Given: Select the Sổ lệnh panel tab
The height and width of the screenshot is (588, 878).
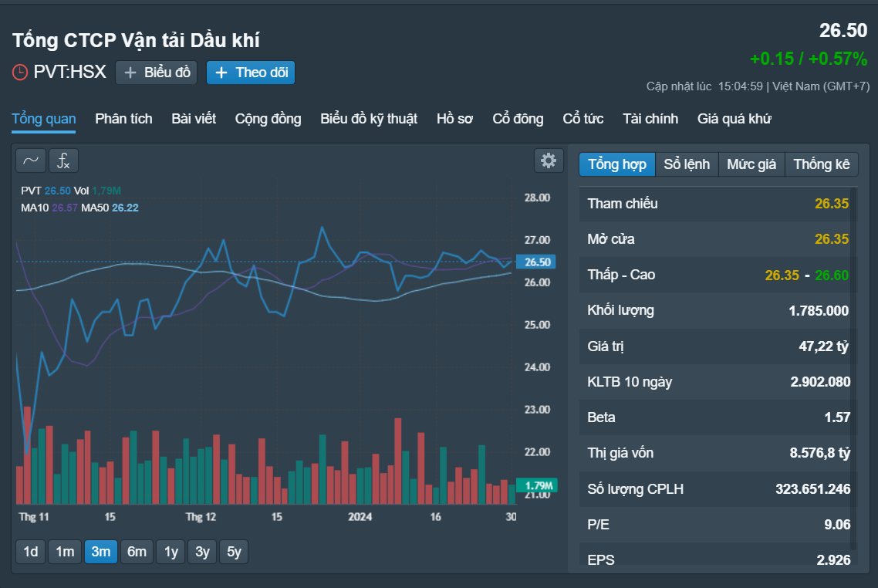Looking at the screenshot, I should (x=687, y=164).
